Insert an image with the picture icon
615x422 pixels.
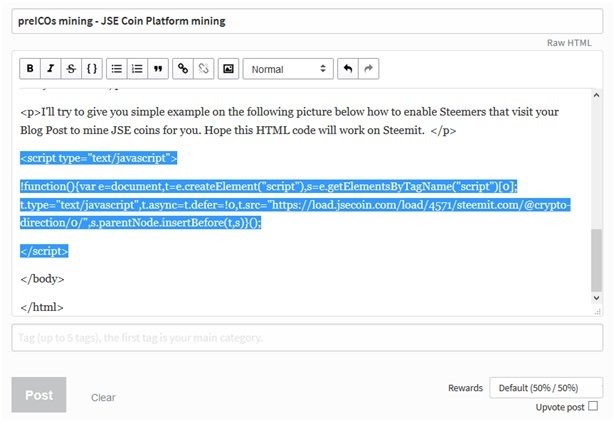tap(228, 69)
